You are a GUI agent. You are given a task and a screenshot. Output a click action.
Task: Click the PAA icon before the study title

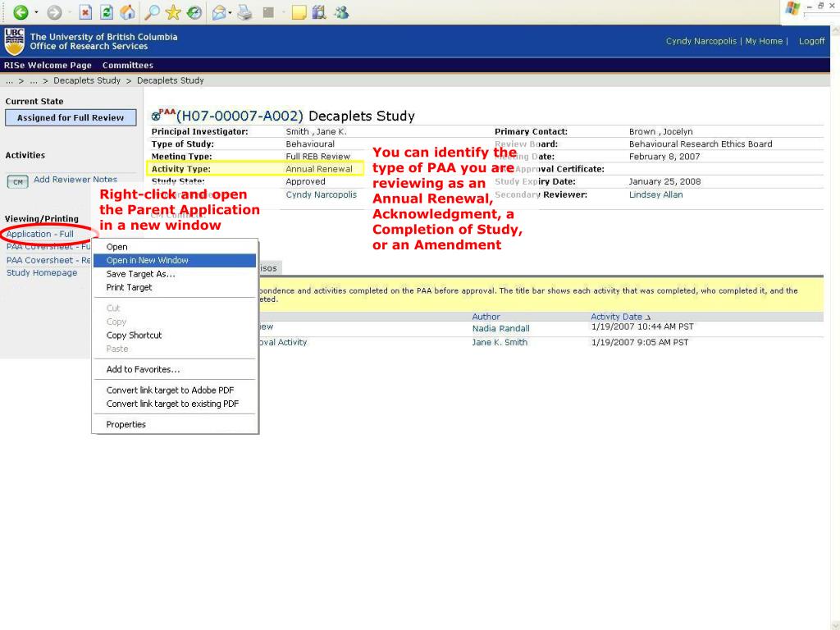tap(163, 114)
